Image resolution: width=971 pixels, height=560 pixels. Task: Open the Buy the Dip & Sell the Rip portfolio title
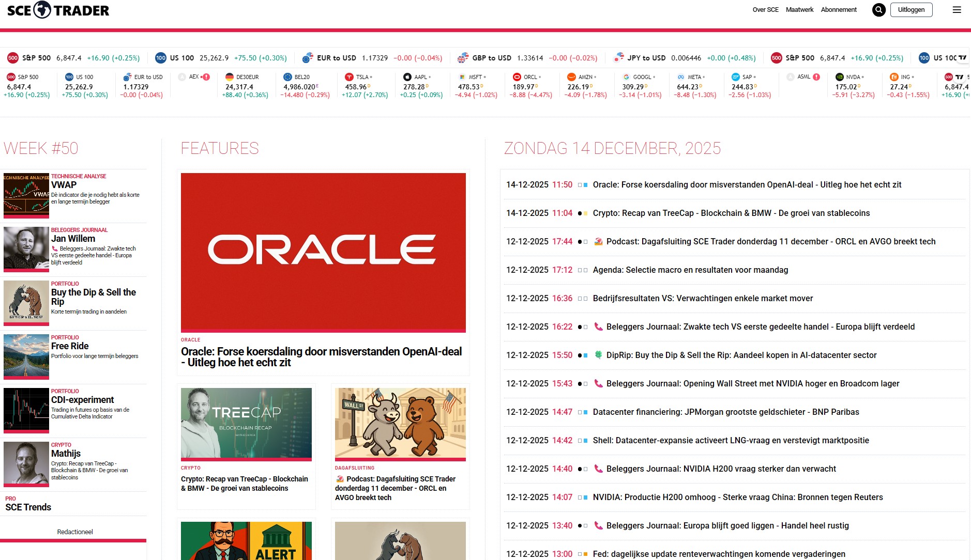point(93,297)
